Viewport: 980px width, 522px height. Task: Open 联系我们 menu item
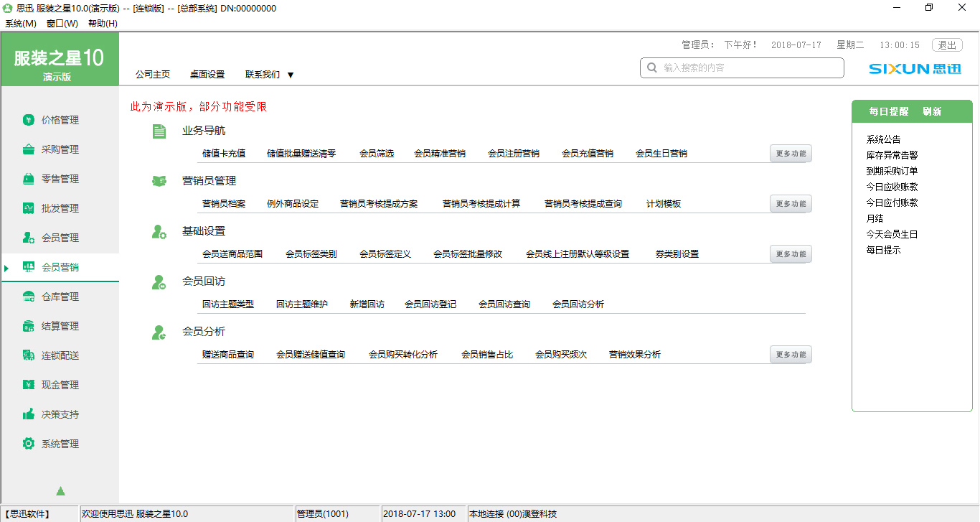pyautogui.click(x=263, y=74)
